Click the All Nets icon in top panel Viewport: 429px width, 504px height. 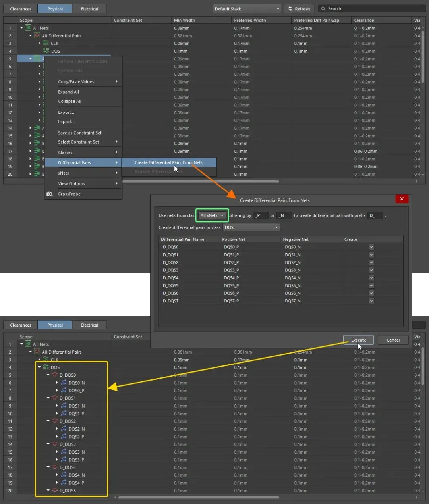point(28,28)
